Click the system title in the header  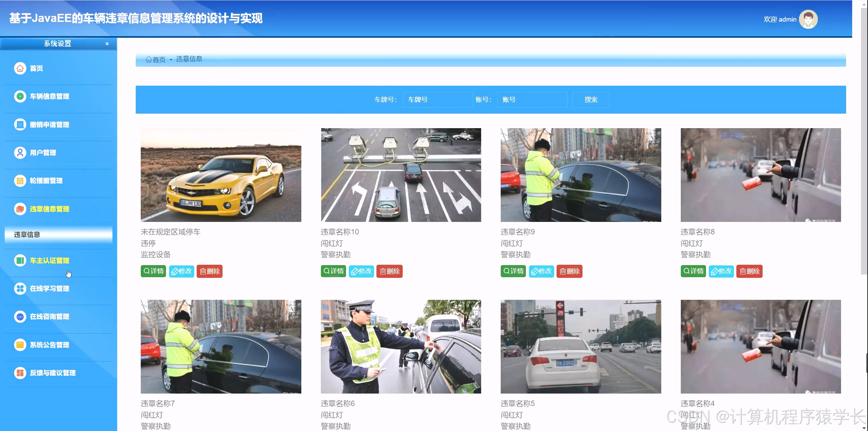(136, 18)
